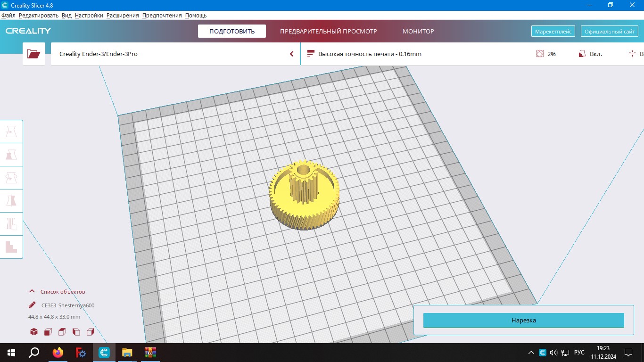The image size is (644, 362).
Task: Click the pencil icon beside CE3E3_Shesternya600
Action: pyautogui.click(x=32, y=305)
